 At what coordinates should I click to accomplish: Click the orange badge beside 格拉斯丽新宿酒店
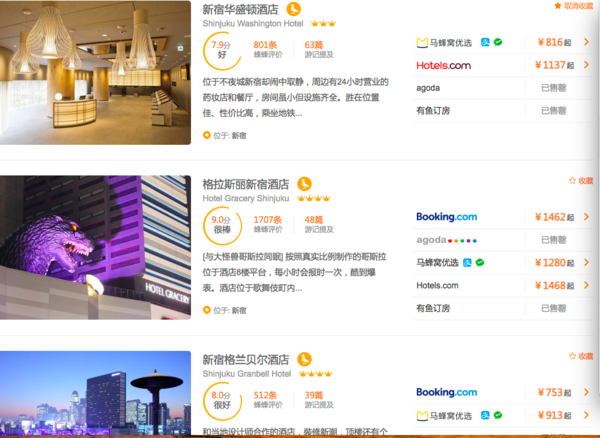(305, 184)
